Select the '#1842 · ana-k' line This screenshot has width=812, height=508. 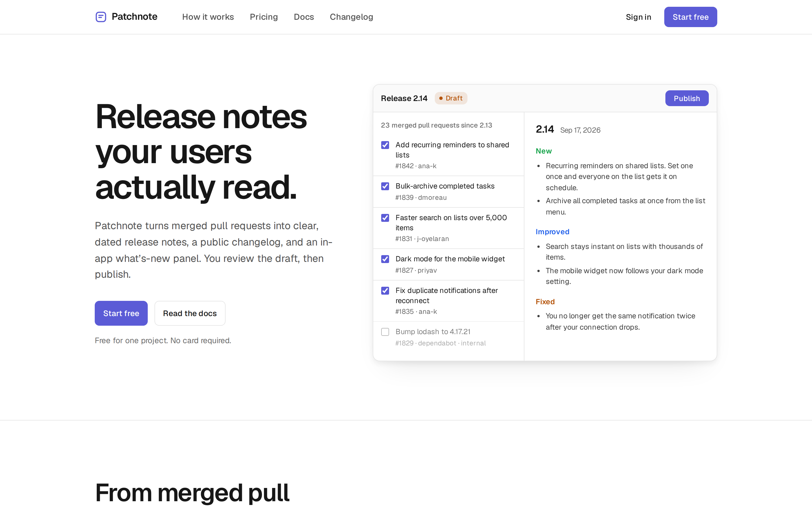click(x=416, y=166)
